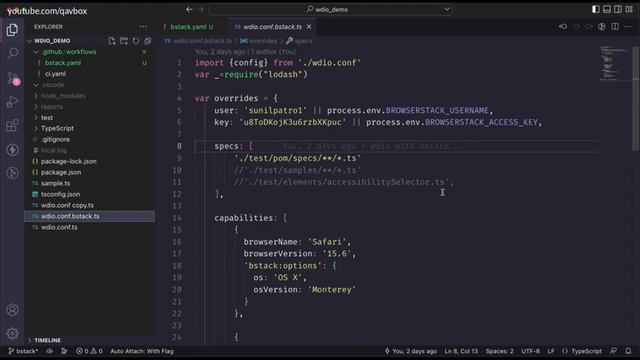
Task: Open tsconfig.json in explorer
Action: pos(60,194)
